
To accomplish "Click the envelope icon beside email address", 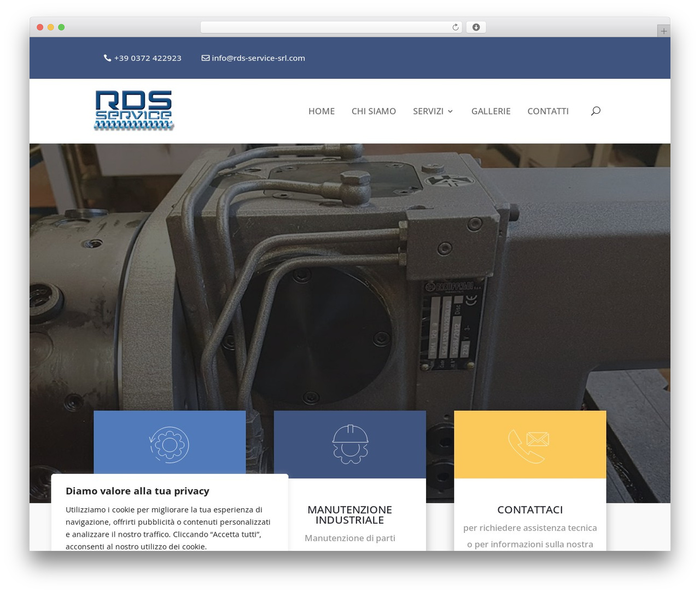I will click(206, 58).
